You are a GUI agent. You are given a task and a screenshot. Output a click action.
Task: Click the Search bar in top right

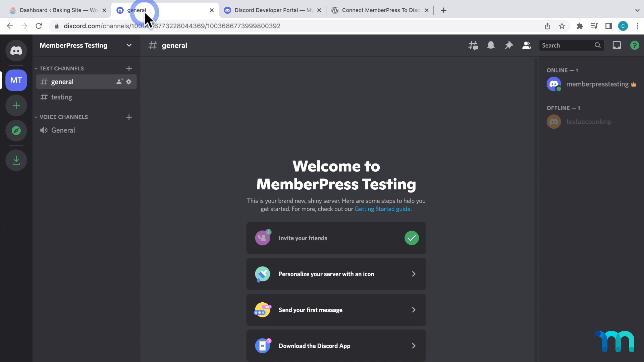click(571, 45)
